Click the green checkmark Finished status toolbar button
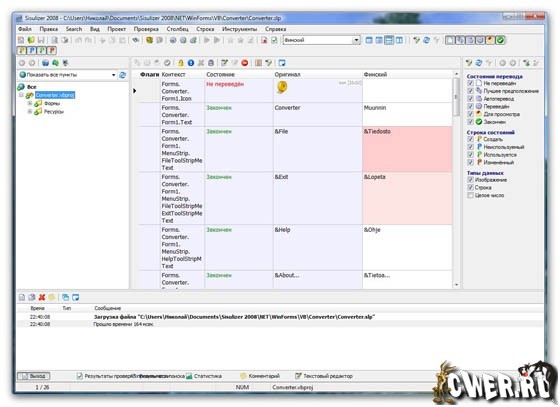This screenshot has height=407, width=560. 500,40
